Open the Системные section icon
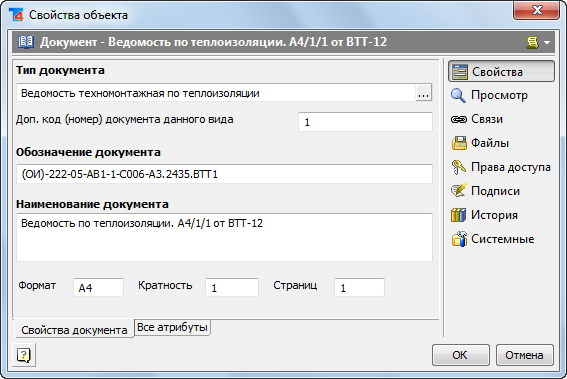The width and height of the screenshot is (567, 379). pyautogui.click(x=459, y=239)
